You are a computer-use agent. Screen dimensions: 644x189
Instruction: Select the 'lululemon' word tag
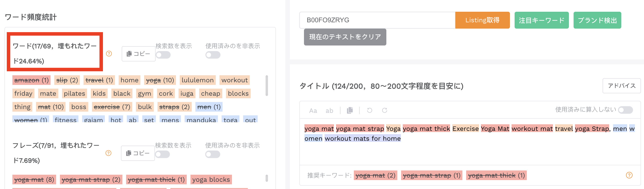coord(198,80)
